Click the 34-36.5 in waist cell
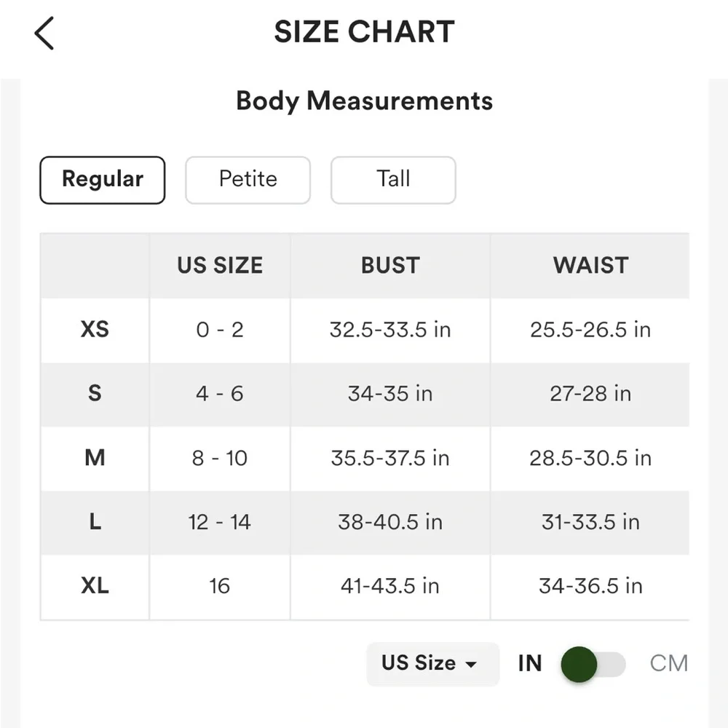728x728 pixels. pyautogui.click(x=590, y=586)
